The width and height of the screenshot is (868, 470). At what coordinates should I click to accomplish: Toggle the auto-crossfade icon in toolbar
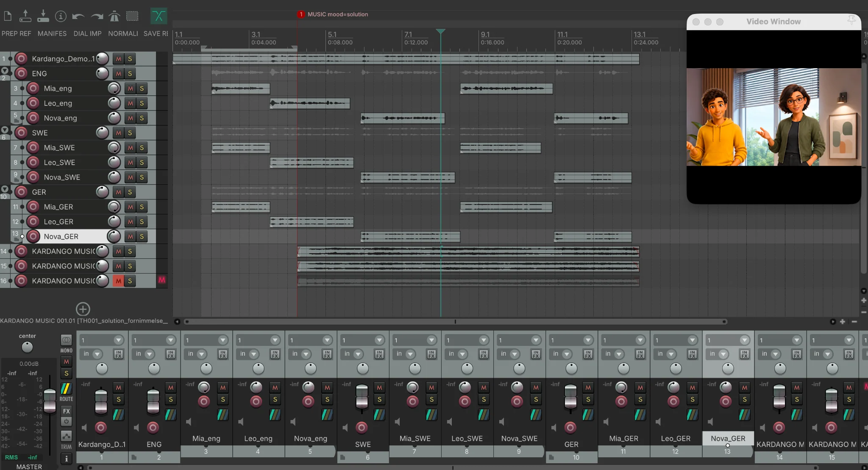(x=159, y=17)
